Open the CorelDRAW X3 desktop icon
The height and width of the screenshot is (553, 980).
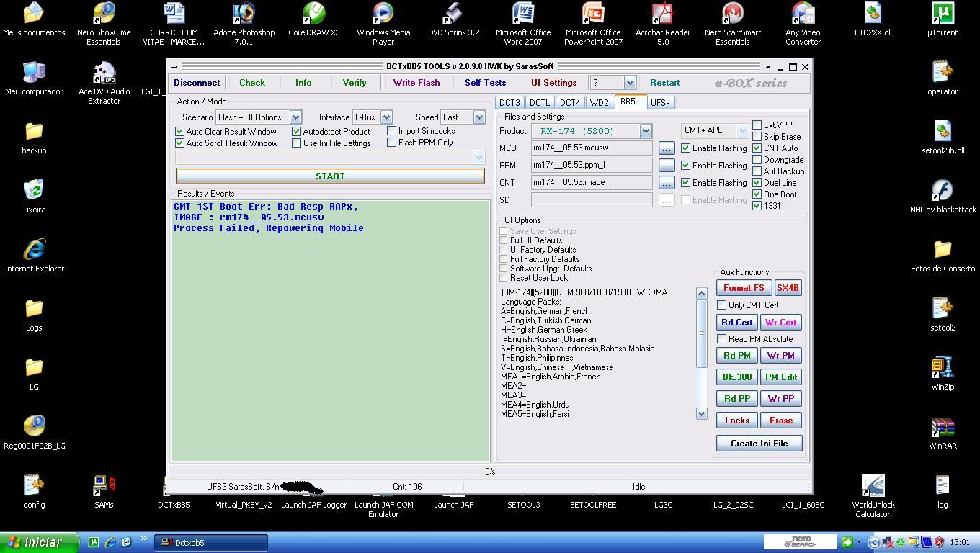point(313,19)
